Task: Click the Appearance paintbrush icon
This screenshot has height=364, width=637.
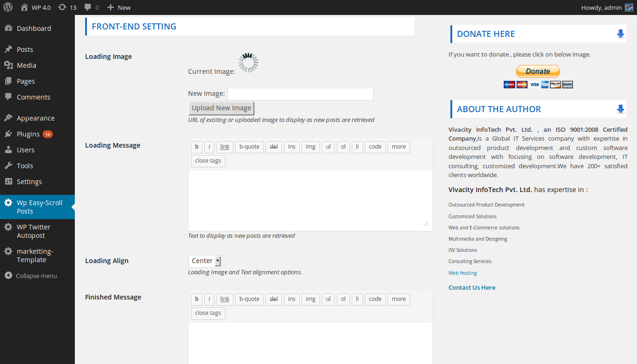Action: [8, 118]
